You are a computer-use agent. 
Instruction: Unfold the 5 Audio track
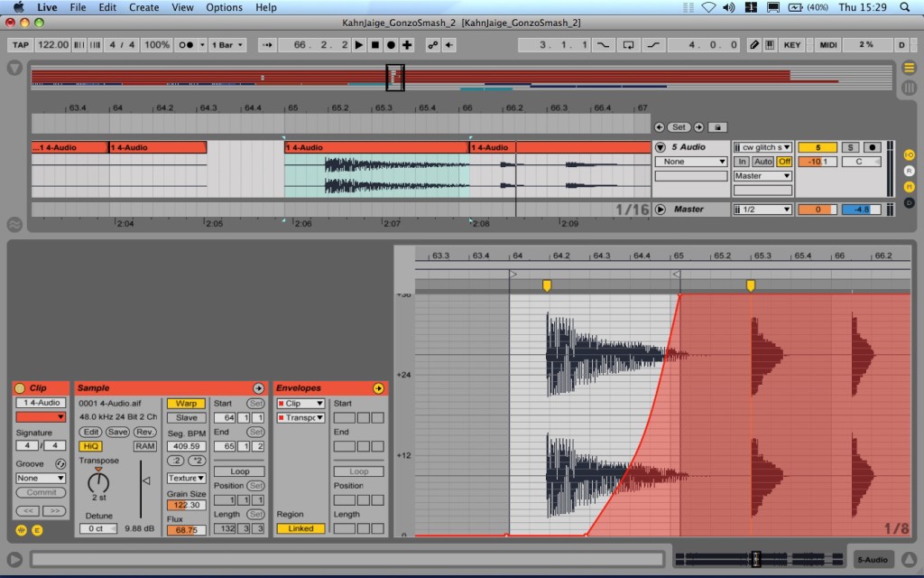(x=661, y=147)
